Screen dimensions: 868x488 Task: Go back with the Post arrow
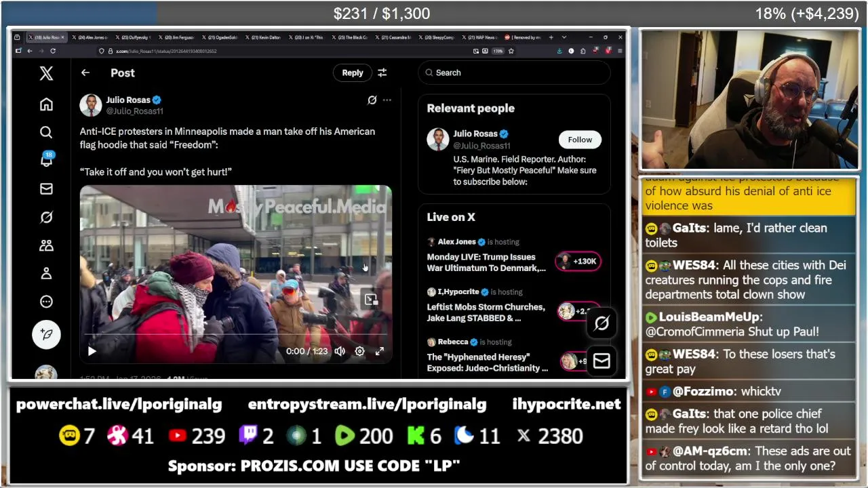[x=85, y=73]
